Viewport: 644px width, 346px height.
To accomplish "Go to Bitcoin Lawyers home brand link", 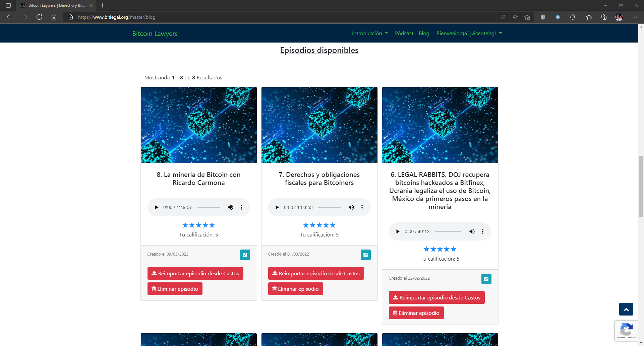I will [155, 33].
